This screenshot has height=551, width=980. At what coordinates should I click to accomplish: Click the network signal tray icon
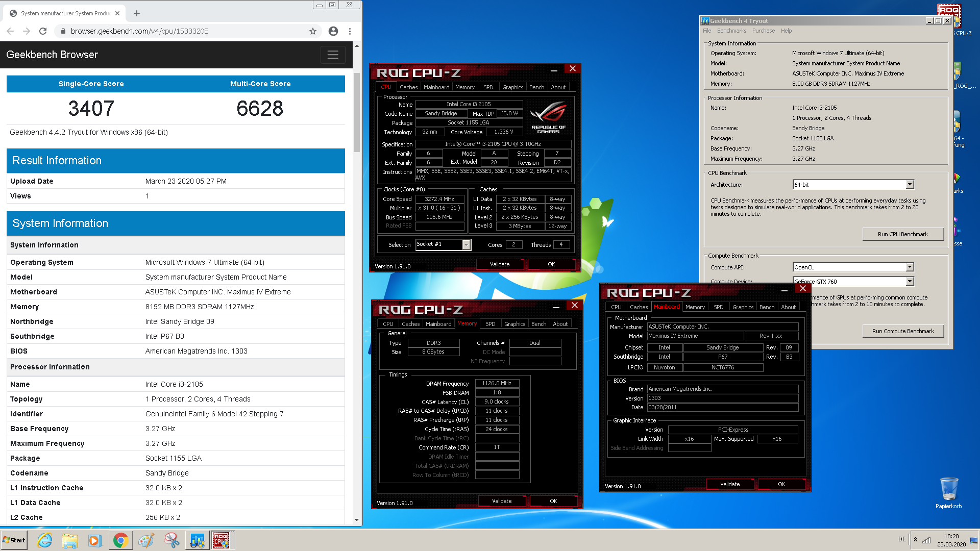tap(926, 540)
